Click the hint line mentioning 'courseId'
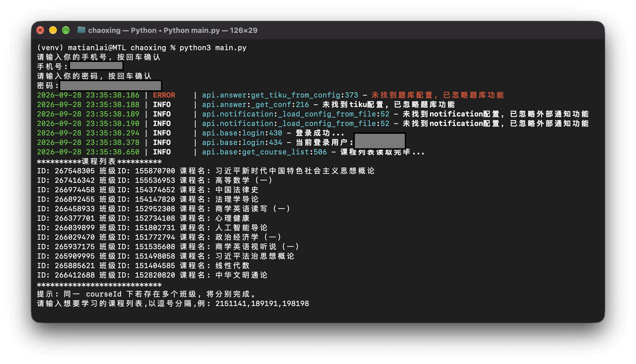The height and width of the screenshot is (364, 636). [146, 294]
